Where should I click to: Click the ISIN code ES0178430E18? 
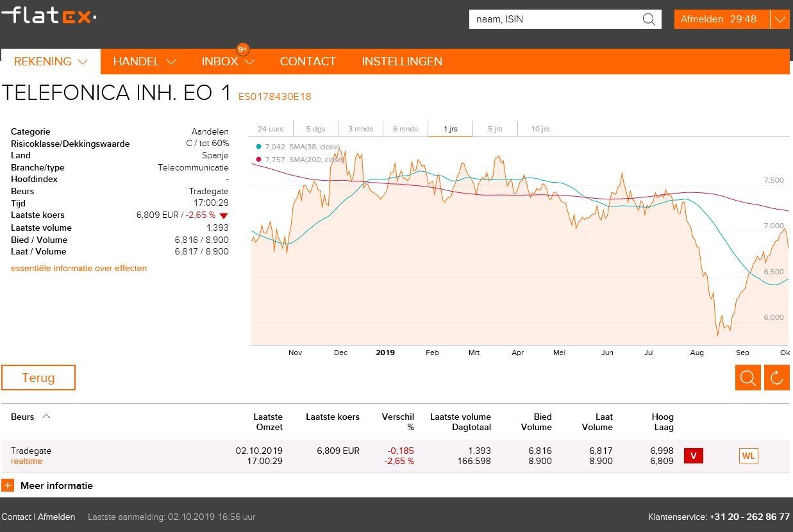click(x=274, y=97)
